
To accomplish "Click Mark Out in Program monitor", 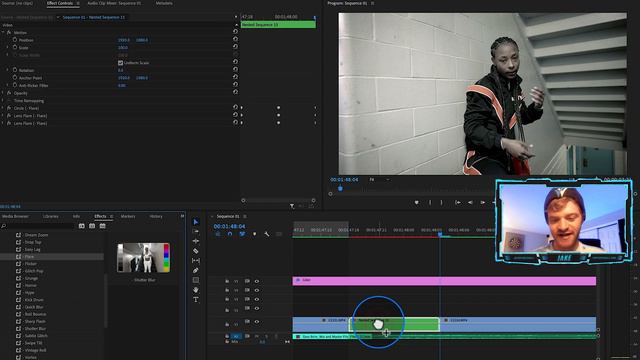I will (x=442, y=202).
